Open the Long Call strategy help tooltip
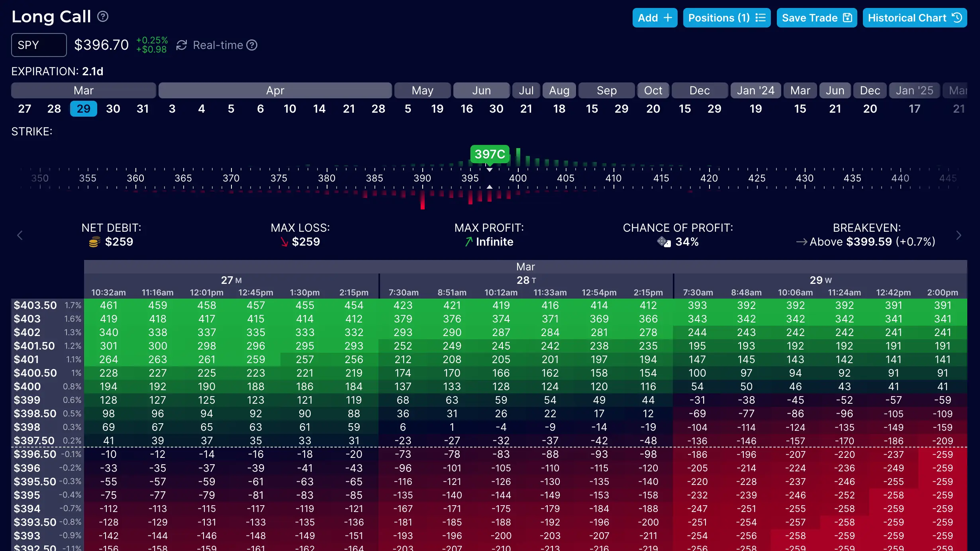Viewport: 980px width, 551px height. click(x=103, y=16)
